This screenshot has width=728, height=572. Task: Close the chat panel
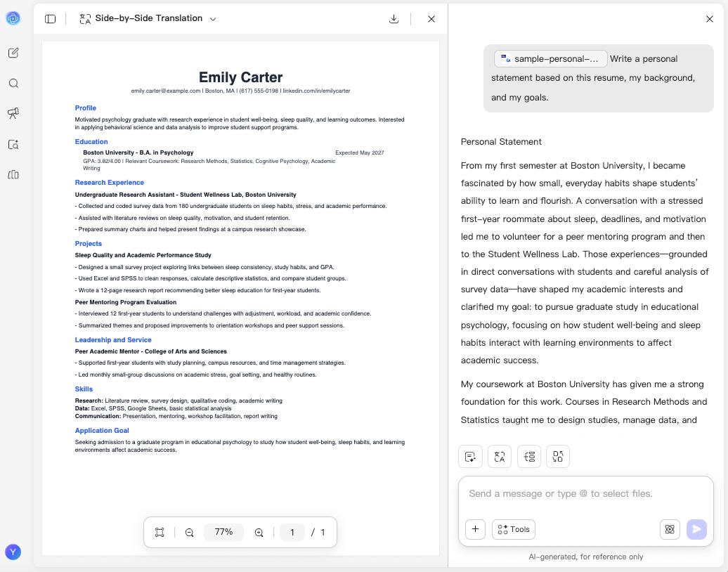coord(710,18)
